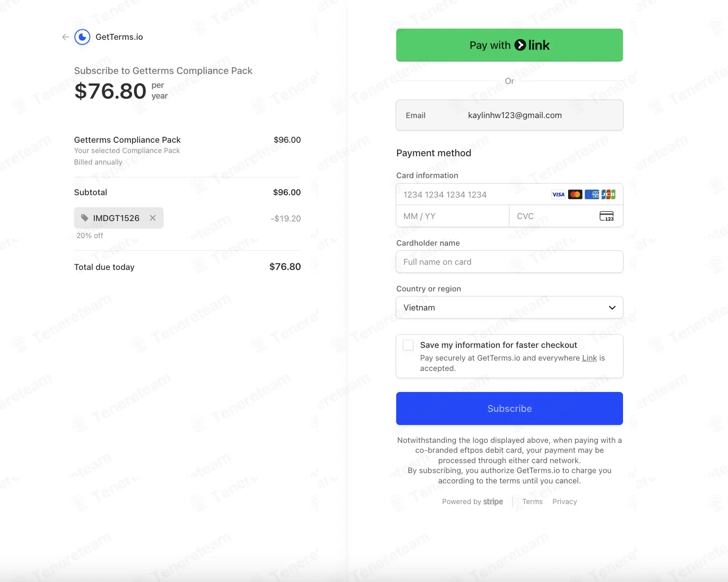Click the MM / YY expiry field
Viewport: 728px width, 582px height.
[x=452, y=216]
